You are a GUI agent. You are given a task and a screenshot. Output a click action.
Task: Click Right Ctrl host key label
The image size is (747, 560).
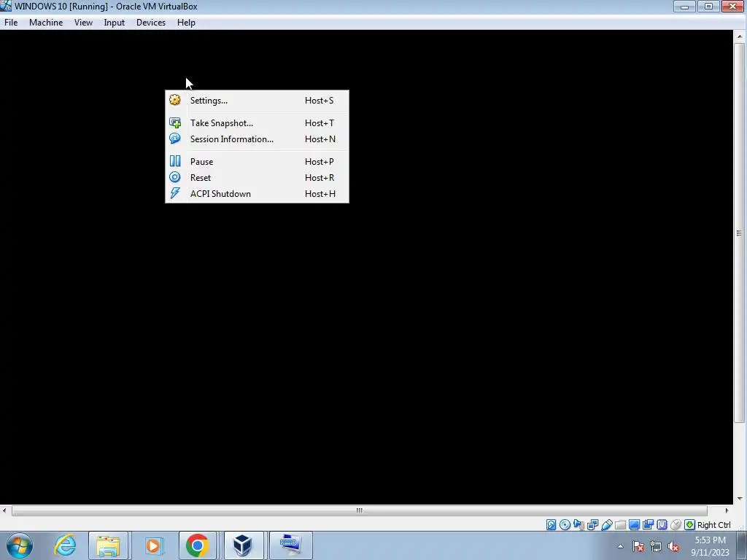[713, 525]
